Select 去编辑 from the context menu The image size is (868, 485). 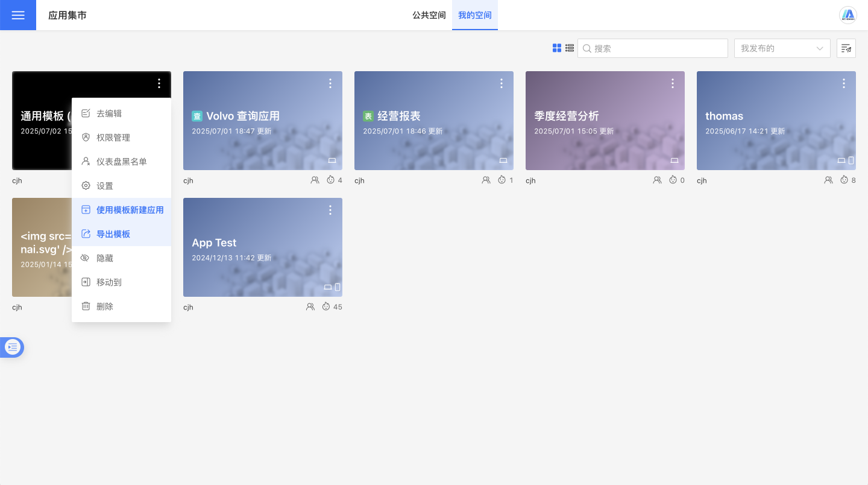109,113
